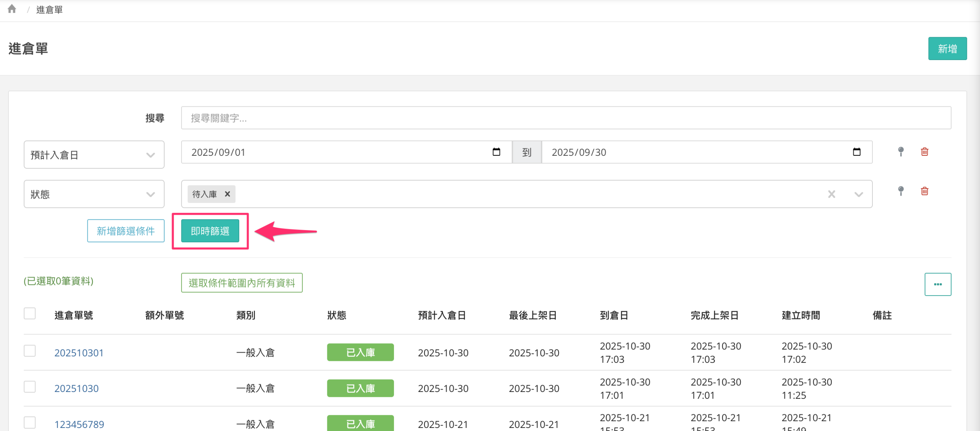Delete the 預計入倉日 filter with trash icon
This screenshot has width=980, height=431.
tap(924, 152)
